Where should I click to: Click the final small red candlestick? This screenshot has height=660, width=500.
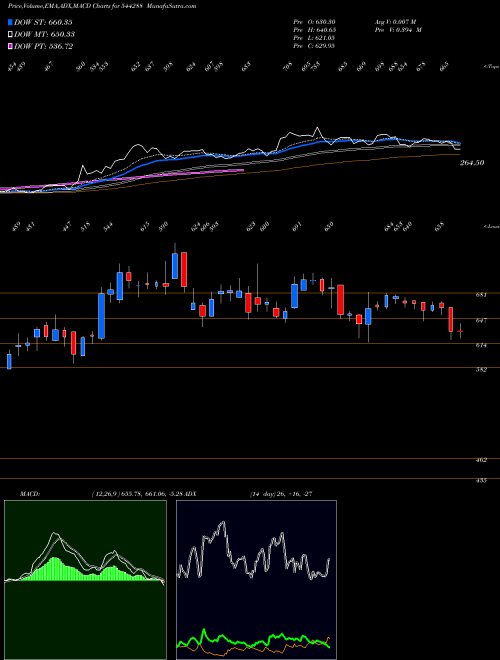(x=460, y=331)
